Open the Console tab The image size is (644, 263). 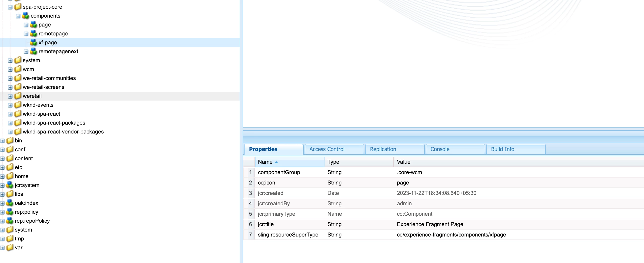455,149
